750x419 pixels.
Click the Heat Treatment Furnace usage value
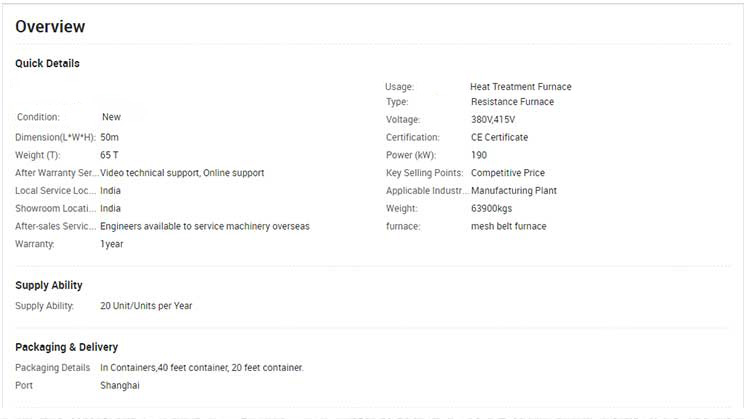(520, 87)
